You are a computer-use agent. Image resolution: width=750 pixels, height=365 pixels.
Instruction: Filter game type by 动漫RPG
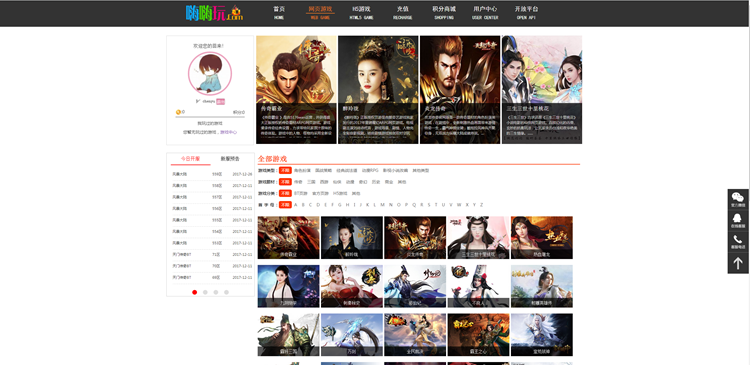coord(370,170)
